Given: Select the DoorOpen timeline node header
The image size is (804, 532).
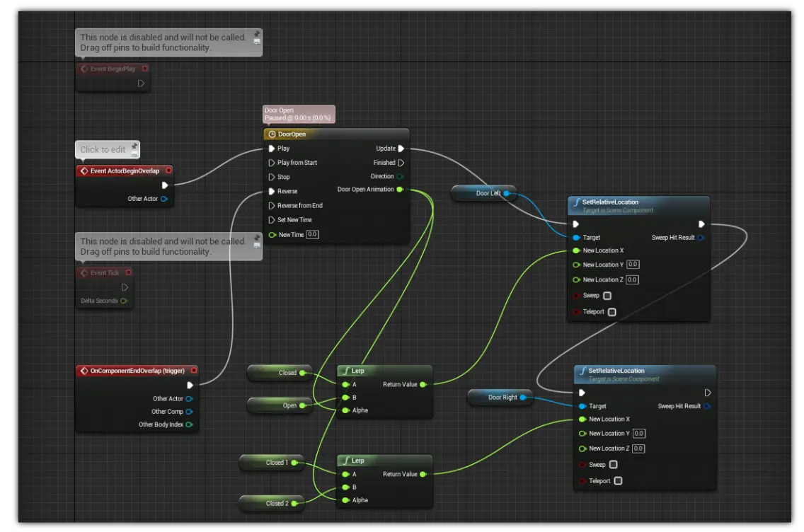Looking at the screenshot, I should (336, 134).
